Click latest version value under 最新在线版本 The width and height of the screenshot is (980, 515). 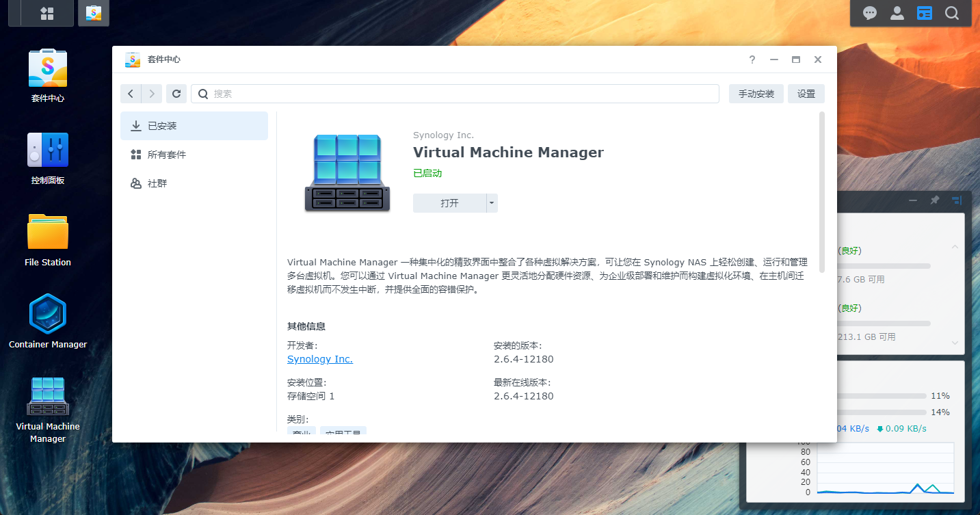[x=524, y=396]
